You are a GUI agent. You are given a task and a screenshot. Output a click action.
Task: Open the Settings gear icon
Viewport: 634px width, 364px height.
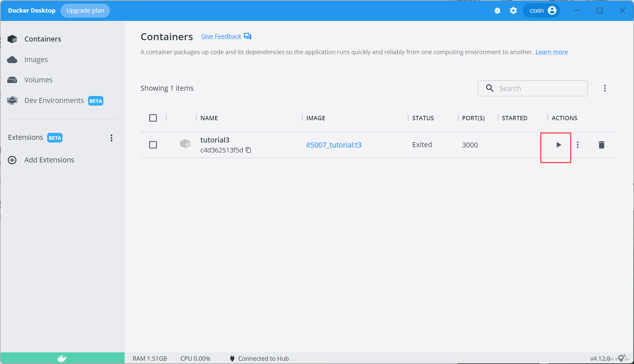513,11
